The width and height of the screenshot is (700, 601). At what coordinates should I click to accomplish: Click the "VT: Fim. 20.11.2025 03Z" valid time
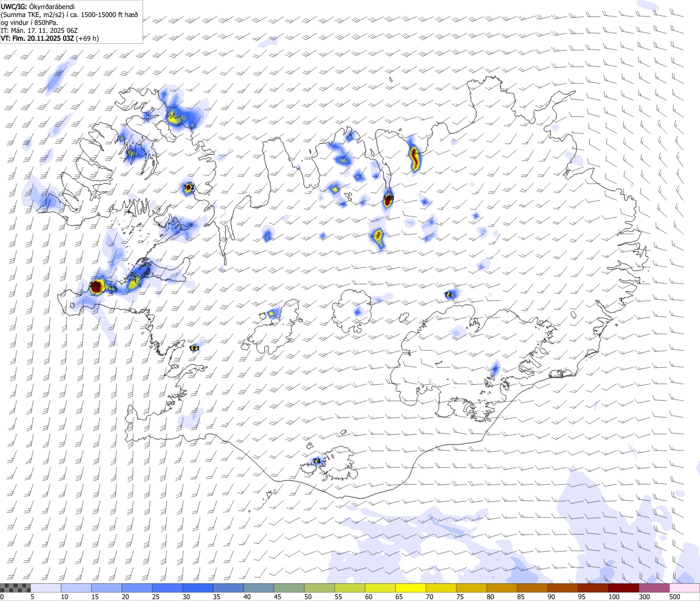tap(37, 39)
